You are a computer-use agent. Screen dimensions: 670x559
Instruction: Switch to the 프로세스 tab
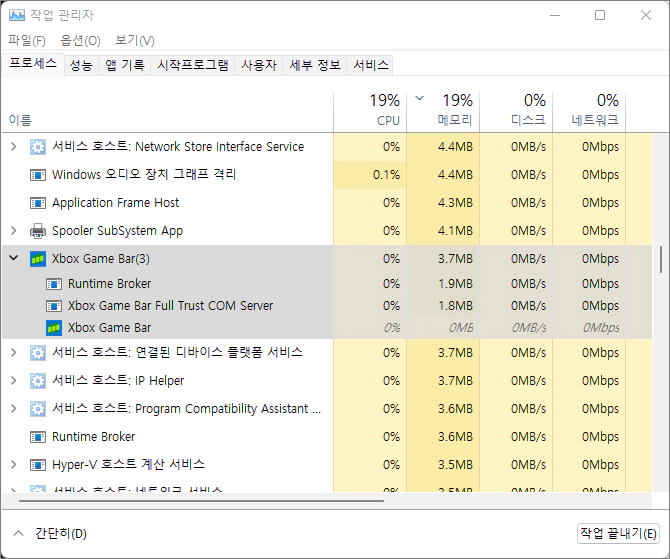33,64
